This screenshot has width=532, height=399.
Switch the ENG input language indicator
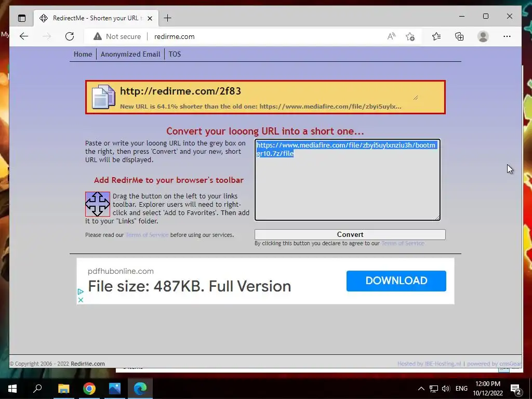point(461,389)
